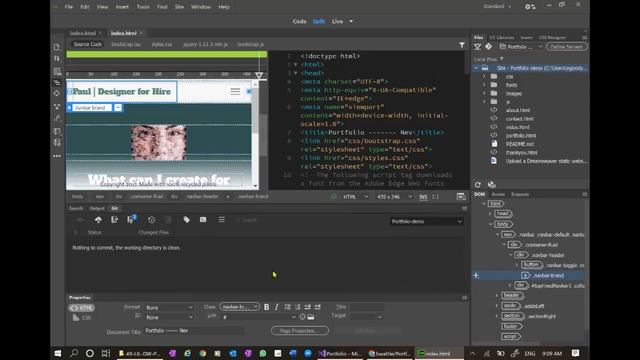Switch to Code view

pyautogui.click(x=299, y=21)
